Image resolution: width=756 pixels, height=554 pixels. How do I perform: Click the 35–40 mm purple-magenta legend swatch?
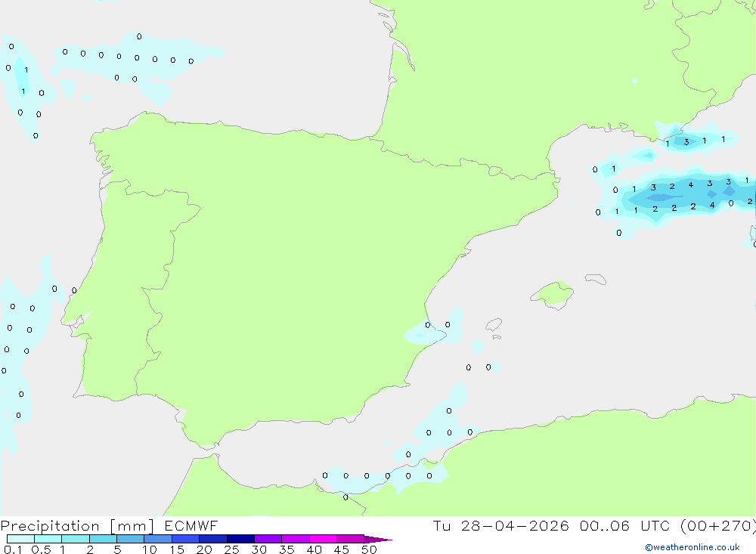pyautogui.click(x=296, y=539)
